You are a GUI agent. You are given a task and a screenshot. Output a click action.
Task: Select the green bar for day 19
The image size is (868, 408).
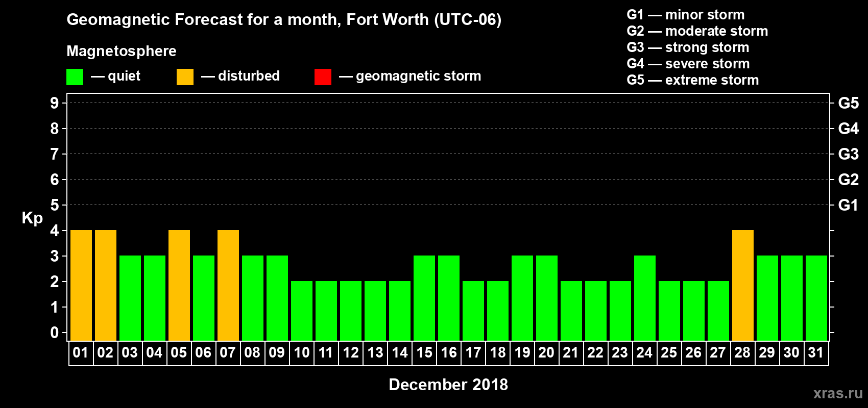pyautogui.click(x=522, y=298)
